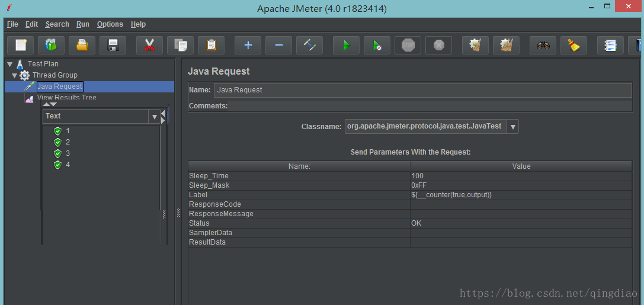Screen dimensions: 644x305
Task: Click the SamplerData parameter name
Action: click(211, 233)
